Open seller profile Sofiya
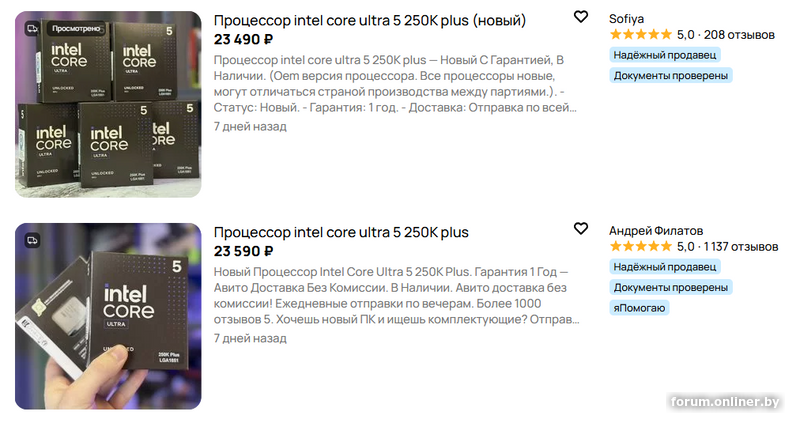This screenshot has height=423, width=800. (629, 18)
